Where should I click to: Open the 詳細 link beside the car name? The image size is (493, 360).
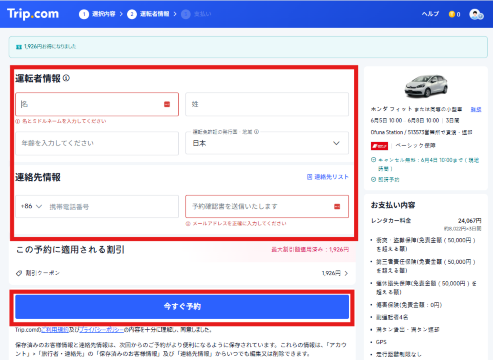[x=476, y=109]
